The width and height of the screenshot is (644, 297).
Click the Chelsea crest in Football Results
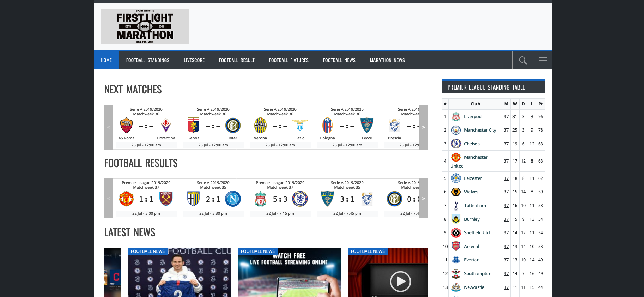coord(300,199)
